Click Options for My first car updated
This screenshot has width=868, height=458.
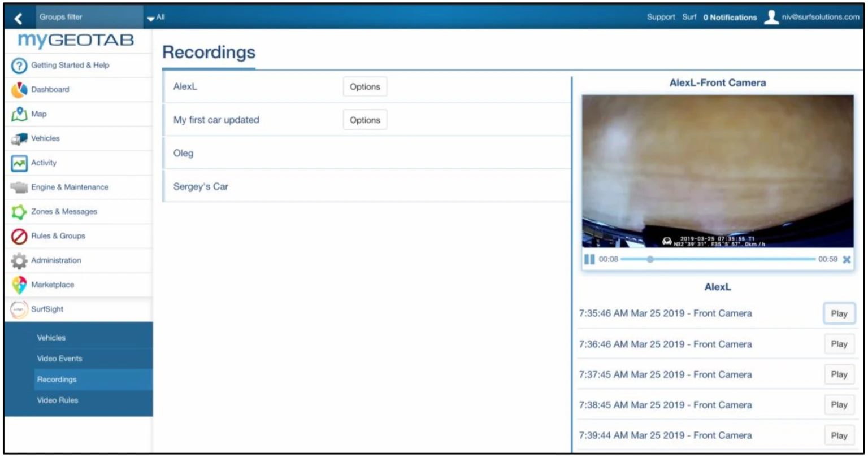click(365, 120)
